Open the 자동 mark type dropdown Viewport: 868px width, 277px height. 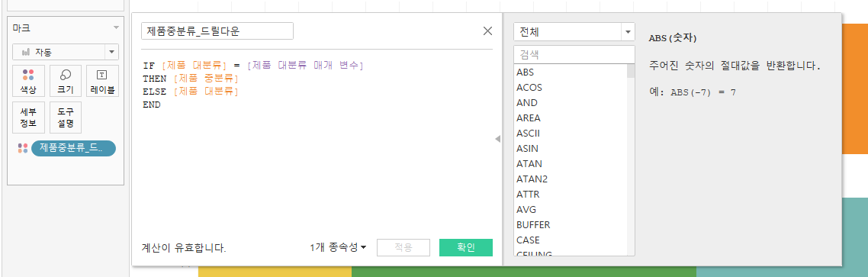click(66, 52)
